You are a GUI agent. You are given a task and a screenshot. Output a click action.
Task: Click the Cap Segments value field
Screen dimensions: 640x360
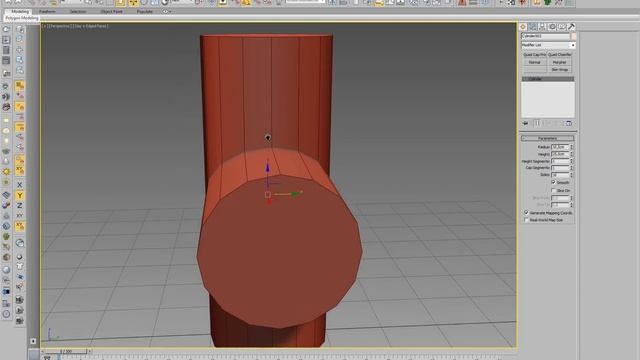coord(560,168)
